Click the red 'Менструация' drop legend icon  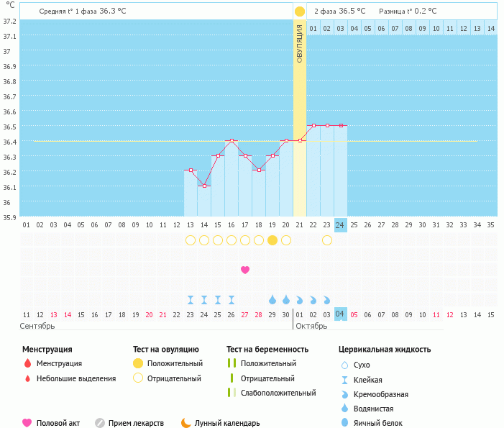pyautogui.click(x=27, y=363)
